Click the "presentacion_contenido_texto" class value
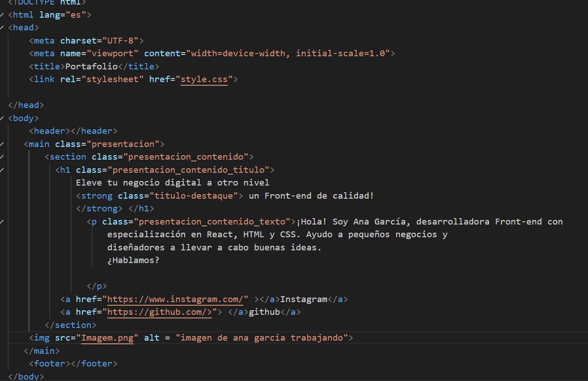The image size is (588, 381). pyautogui.click(x=212, y=222)
